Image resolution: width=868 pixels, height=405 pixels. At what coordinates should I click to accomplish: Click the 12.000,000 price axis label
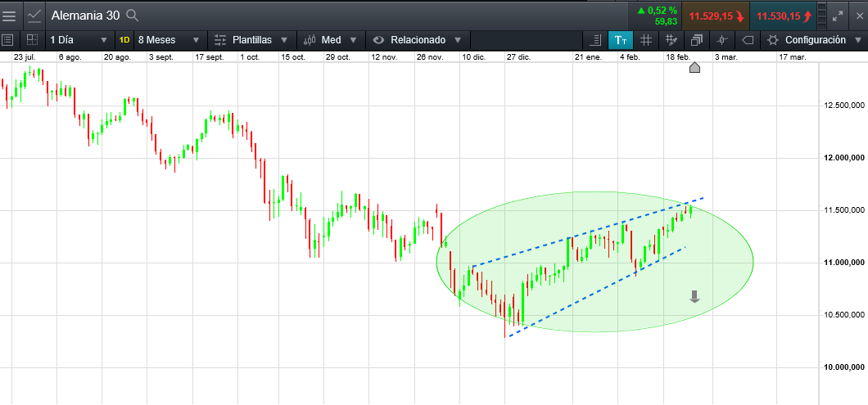click(x=843, y=158)
